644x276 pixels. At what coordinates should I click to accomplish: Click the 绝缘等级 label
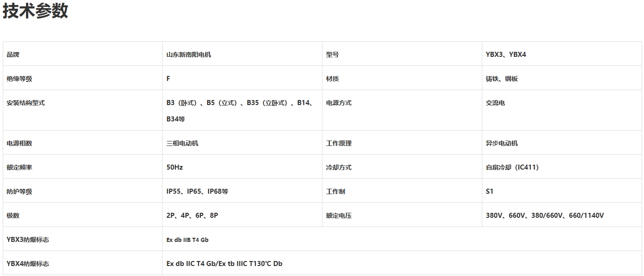point(20,79)
